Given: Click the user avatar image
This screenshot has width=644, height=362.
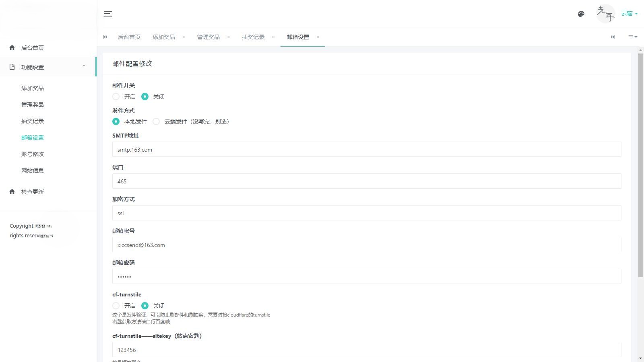Looking at the screenshot, I should coord(605,14).
